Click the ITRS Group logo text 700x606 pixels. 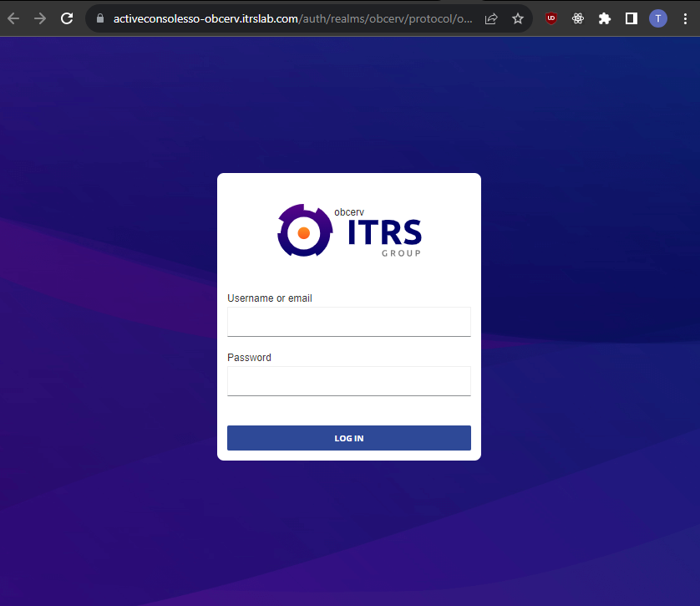tap(384, 233)
